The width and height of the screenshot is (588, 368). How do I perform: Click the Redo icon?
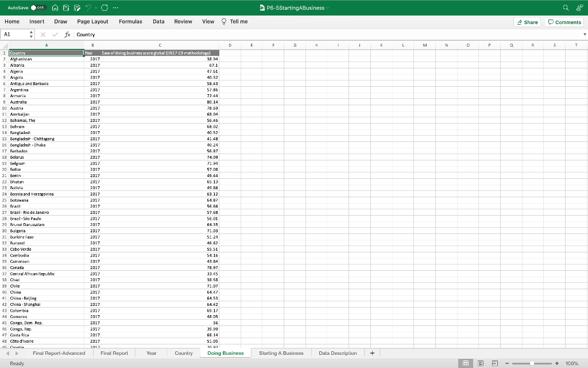105,7
